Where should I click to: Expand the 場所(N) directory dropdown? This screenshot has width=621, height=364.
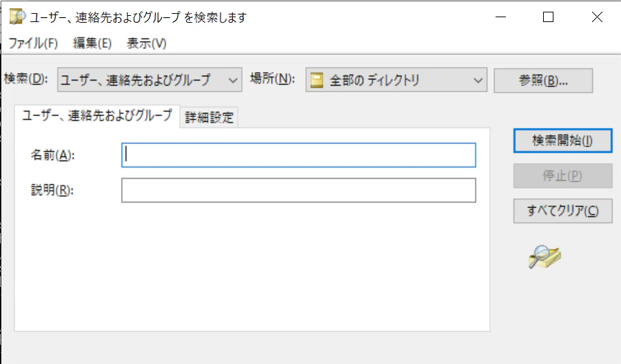(x=396, y=79)
